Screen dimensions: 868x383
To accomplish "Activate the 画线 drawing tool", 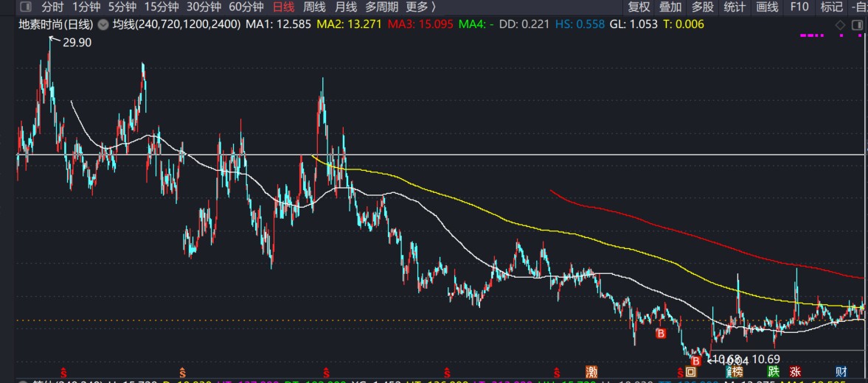I will click(x=767, y=7).
